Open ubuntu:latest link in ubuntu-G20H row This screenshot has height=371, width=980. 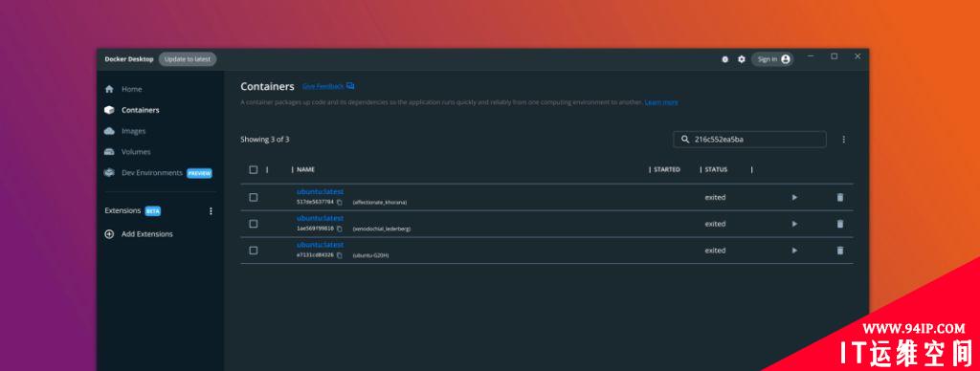[x=320, y=245]
